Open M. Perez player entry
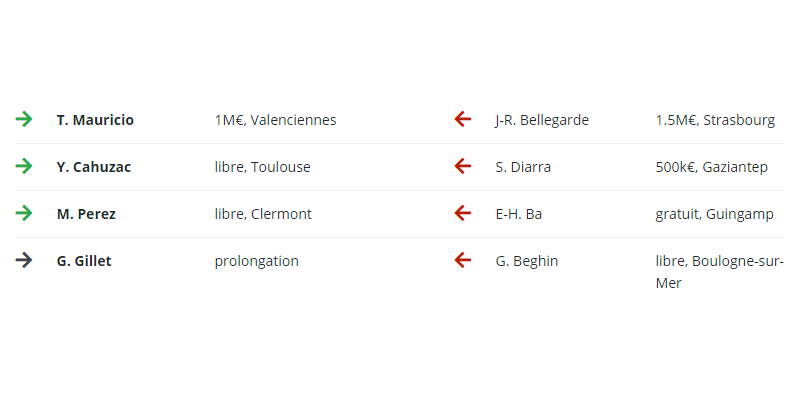Screen dimensions: 800x400 click(x=86, y=214)
